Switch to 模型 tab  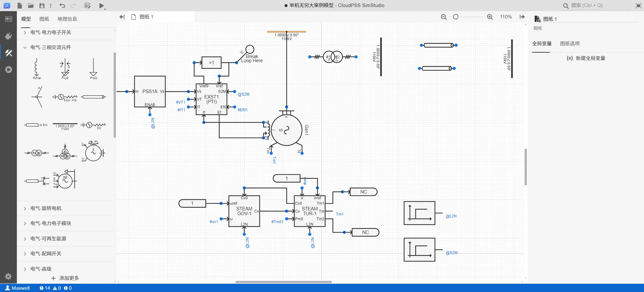26,19
